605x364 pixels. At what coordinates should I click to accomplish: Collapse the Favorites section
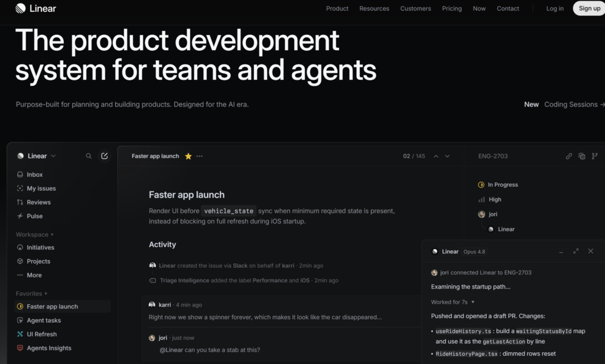coord(32,293)
